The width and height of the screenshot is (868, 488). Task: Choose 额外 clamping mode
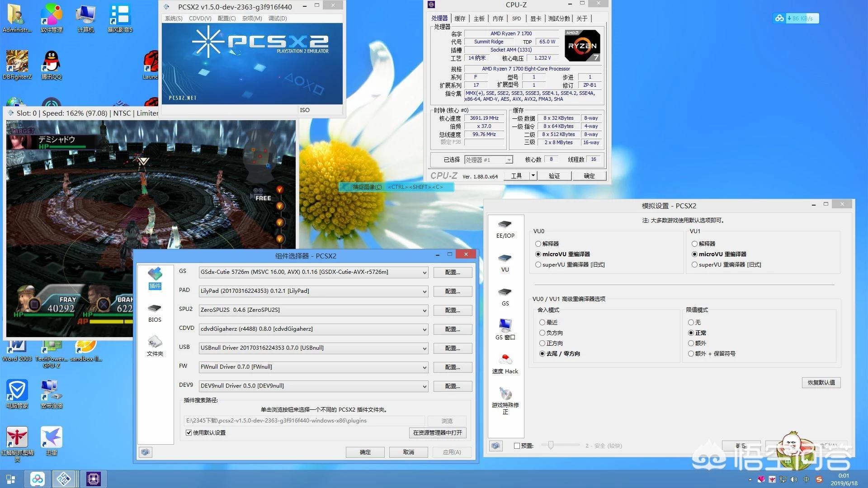tap(697, 343)
